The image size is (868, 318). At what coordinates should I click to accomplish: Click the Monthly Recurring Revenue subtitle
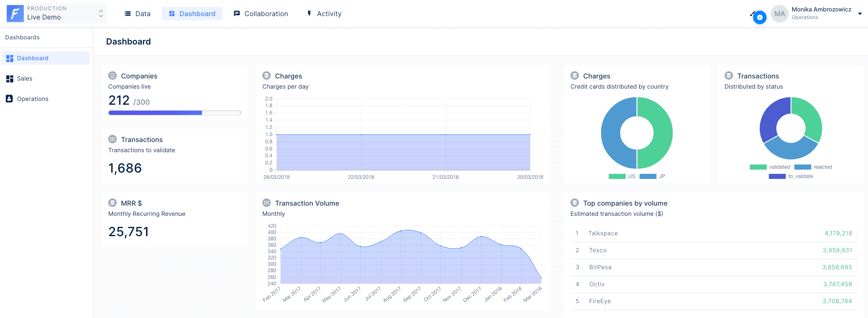click(x=147, y=214)
